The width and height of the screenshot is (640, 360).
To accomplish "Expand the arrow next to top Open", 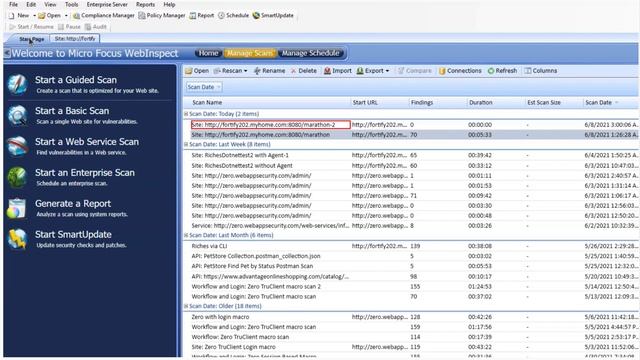I will (x=66, y=16).
